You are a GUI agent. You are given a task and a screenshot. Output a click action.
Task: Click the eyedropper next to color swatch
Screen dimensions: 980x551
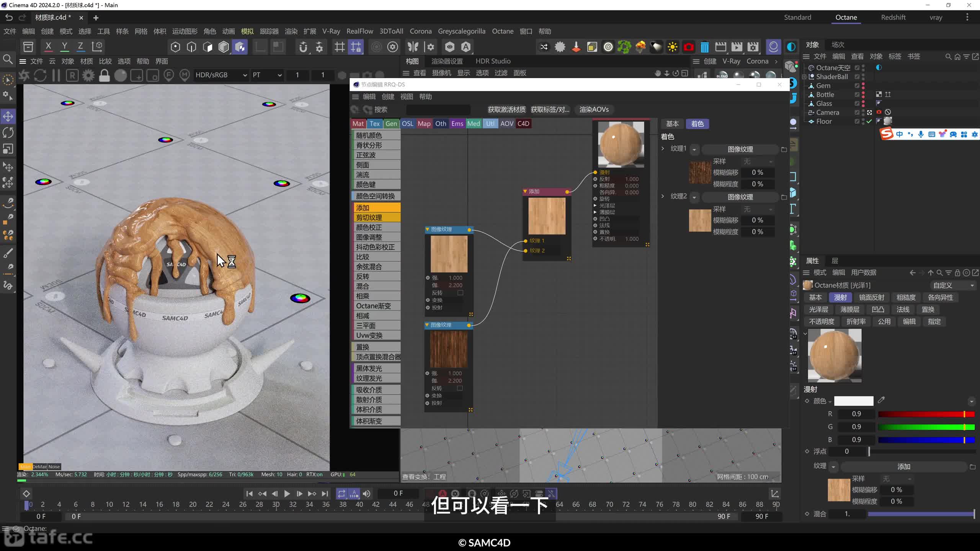coord(881,400)
